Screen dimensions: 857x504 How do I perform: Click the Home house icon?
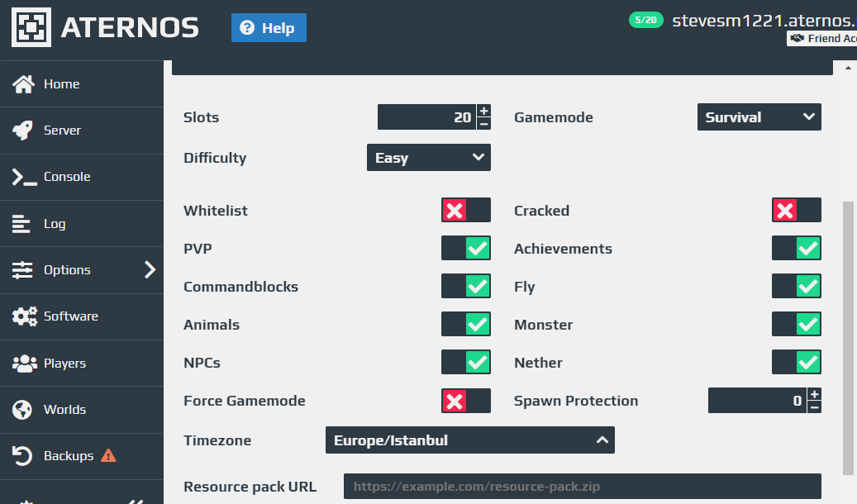coord(23,84)
